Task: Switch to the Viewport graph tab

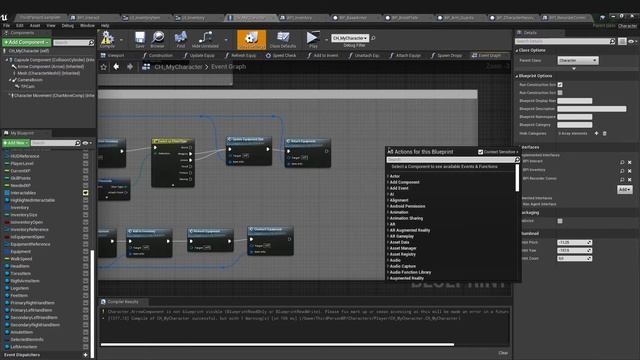Action: [x=113, y=55]
